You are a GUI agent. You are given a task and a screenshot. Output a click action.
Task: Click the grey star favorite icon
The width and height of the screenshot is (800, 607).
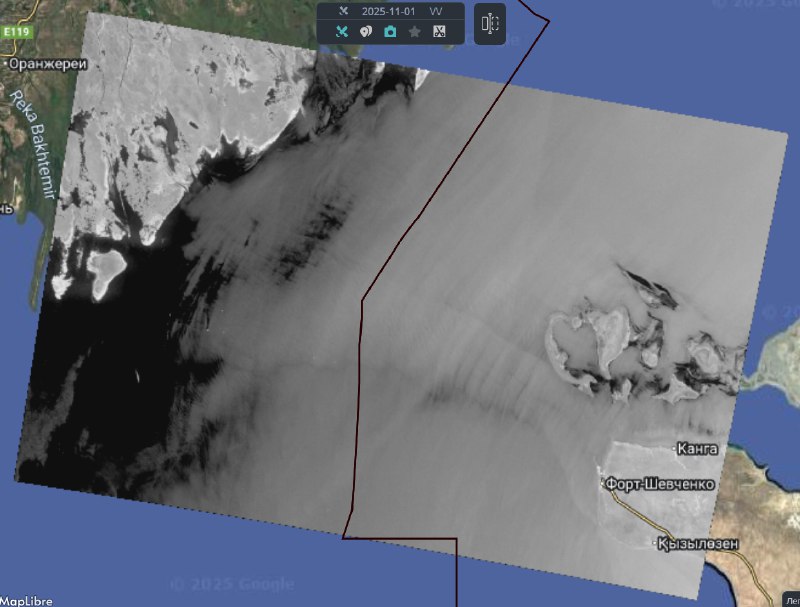(414, 32)
